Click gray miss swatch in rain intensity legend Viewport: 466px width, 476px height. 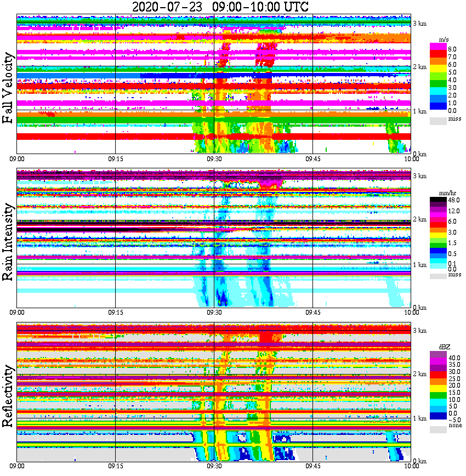pyautogui.click(x=438, y=276)
